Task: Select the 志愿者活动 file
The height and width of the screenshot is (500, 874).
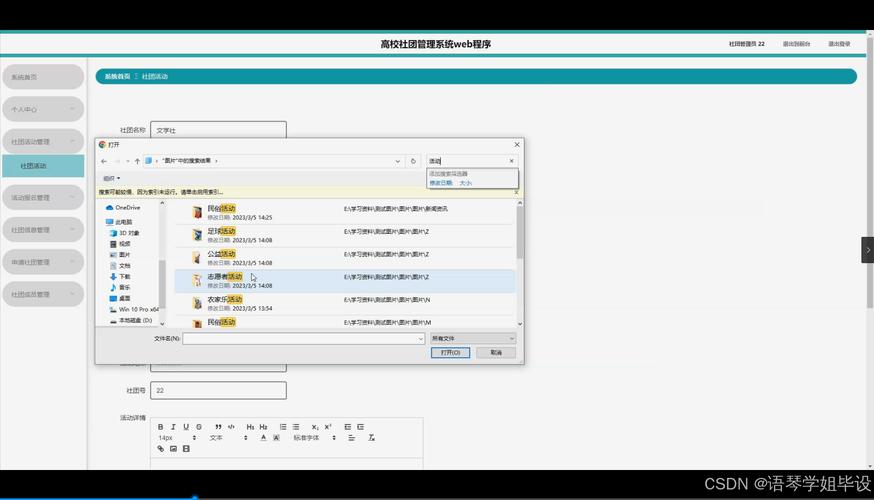Action: (x=344, y=281)
